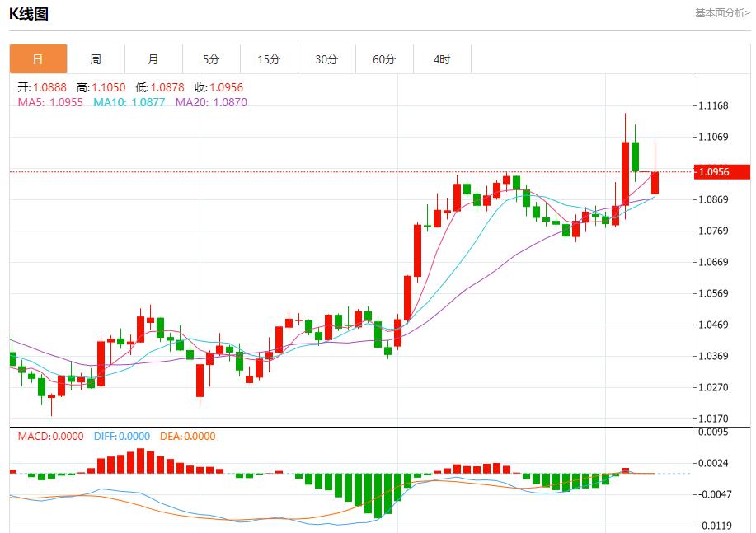The image size is (756, 533).
Task: Click the DIFF value label
Action: click(120, 437)
